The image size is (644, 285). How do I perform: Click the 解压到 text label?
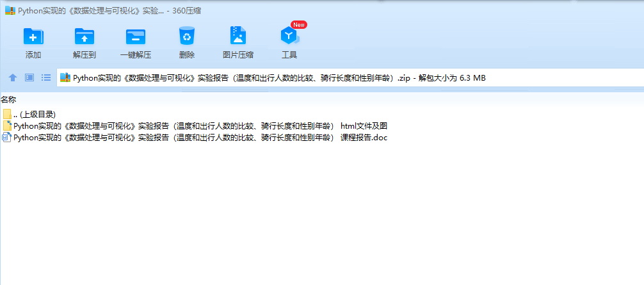coord(85,55)
